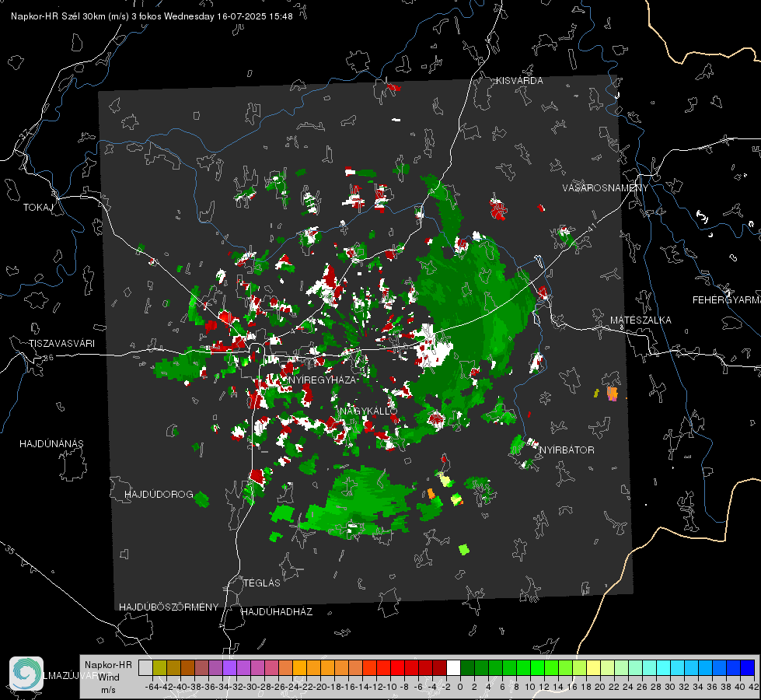Click the TOKAJ town label
761x700 pixels.
point(38,208)
